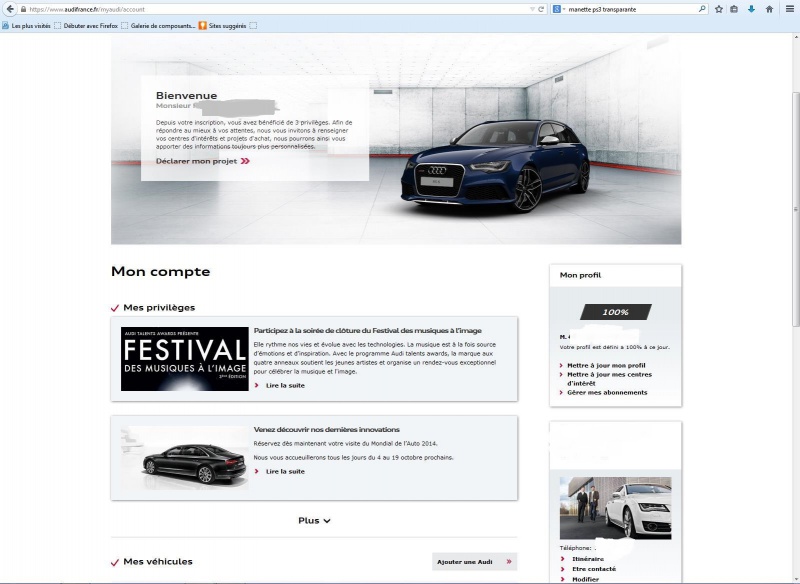
Task: Click the red arrow beside 'Itinéraire'
Action: (563, 559)
